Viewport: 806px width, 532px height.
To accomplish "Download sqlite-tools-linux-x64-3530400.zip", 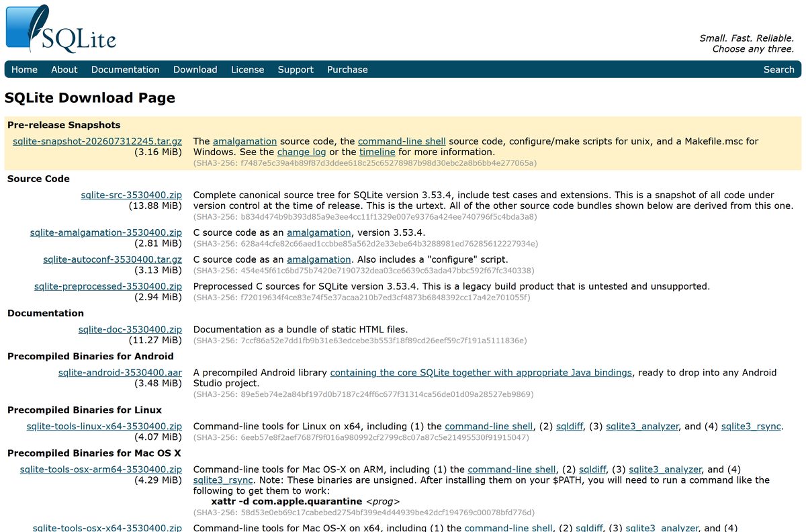I will (x=104, y=426).
